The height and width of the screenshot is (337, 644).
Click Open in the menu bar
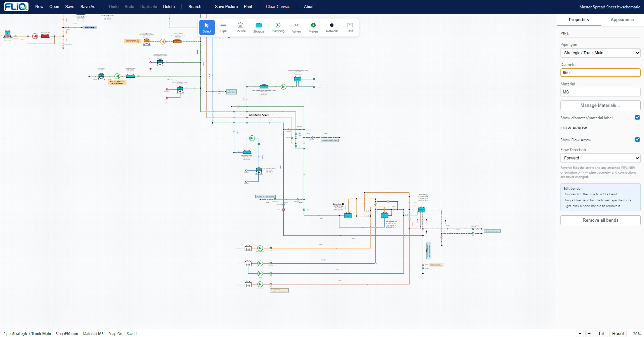point(54,7)
